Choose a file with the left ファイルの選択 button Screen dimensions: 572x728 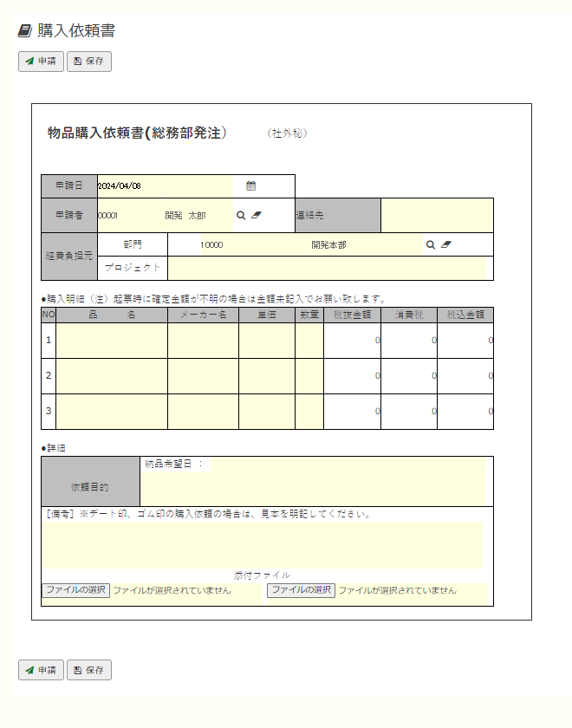coord(75,590)
